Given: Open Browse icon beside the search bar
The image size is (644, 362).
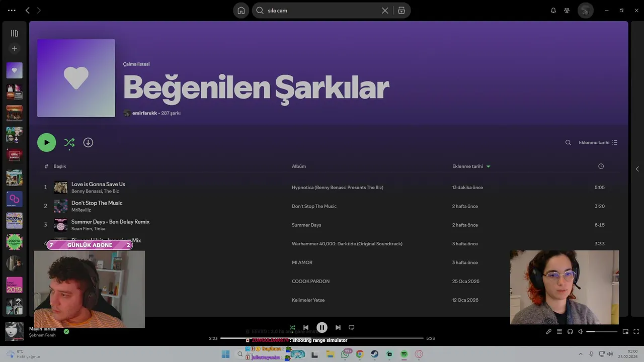Looking at the screenshot, I should point(401,11).
